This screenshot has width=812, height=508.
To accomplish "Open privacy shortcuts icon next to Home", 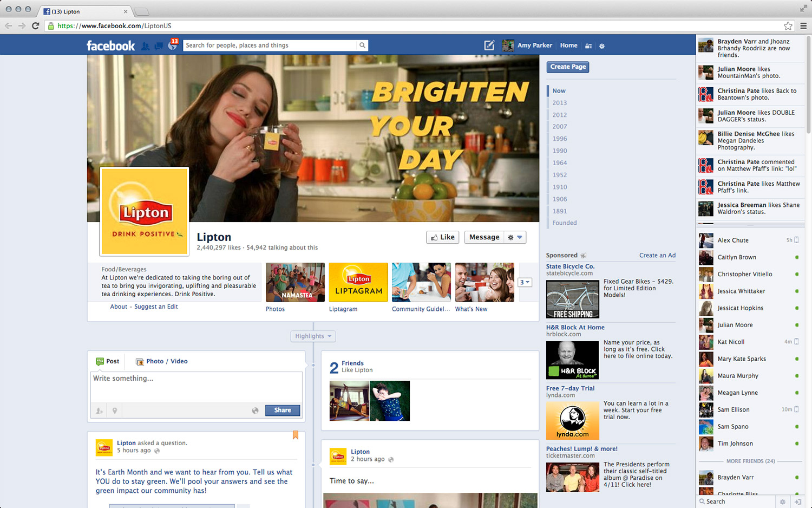I will point(588,46).
